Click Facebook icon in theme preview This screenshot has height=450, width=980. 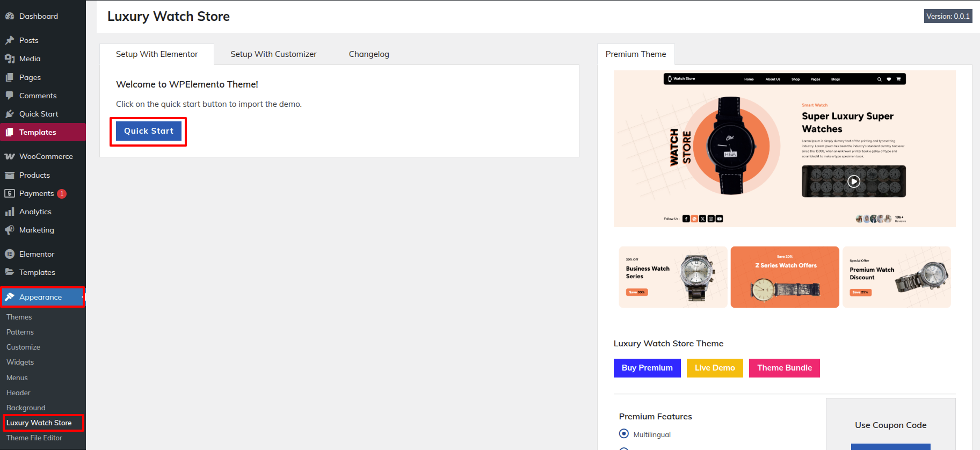point(686,219)
